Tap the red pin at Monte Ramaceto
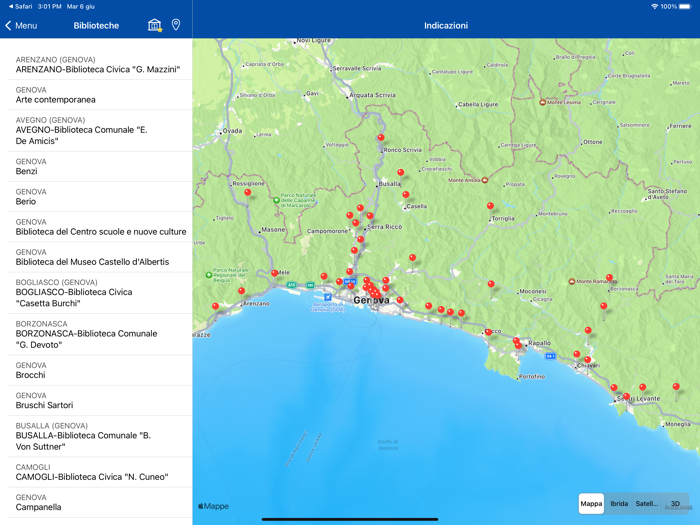Screen dimensions: 700x525 [609, 278]
